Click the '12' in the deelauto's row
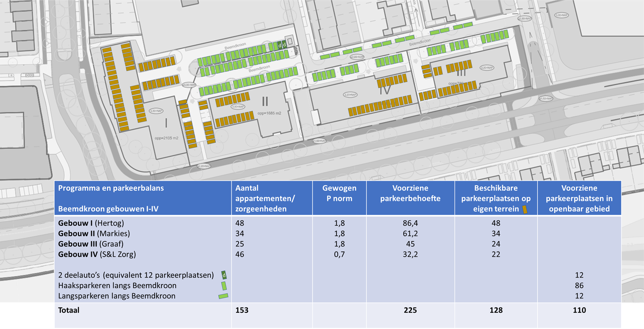Viewport: 644px width, 329px height. pyautogui.click(x=579, y=275)
